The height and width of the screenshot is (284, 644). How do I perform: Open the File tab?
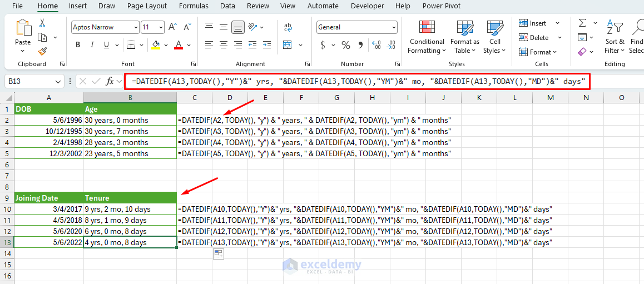pos(18,6)
